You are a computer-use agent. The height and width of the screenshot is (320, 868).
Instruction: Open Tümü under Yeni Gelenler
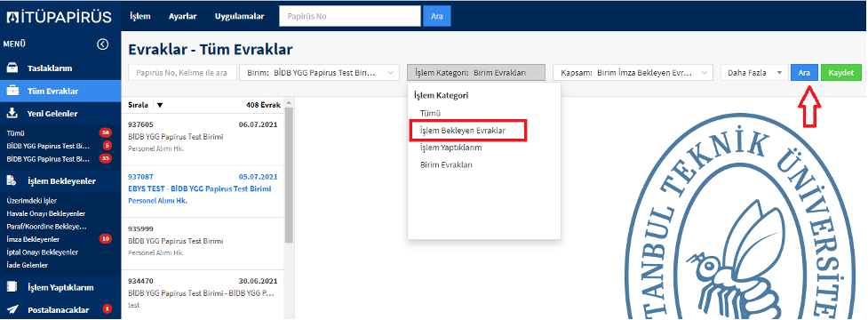[x=15, y=133]
